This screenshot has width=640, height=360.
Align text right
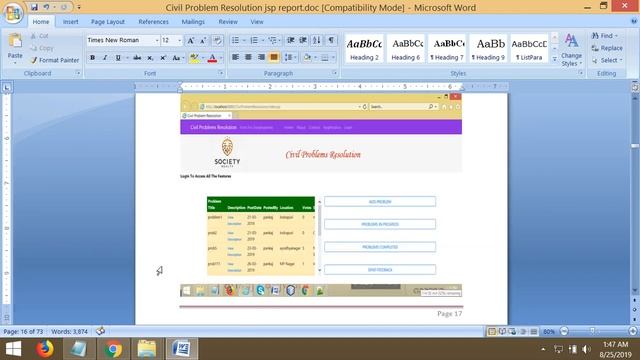[261, 58]
